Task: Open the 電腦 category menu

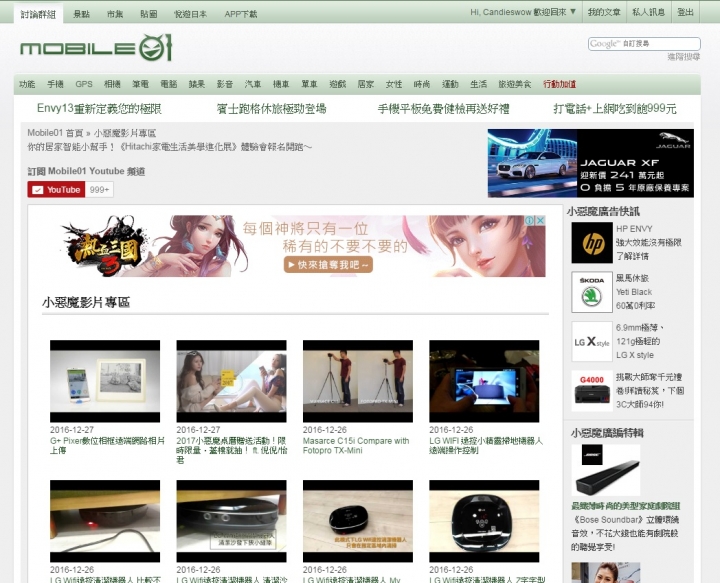Action: (169, 84)
